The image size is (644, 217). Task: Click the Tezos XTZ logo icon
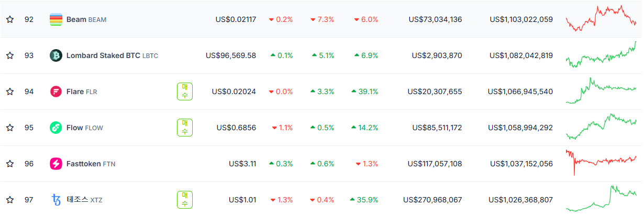pos(56,200)
